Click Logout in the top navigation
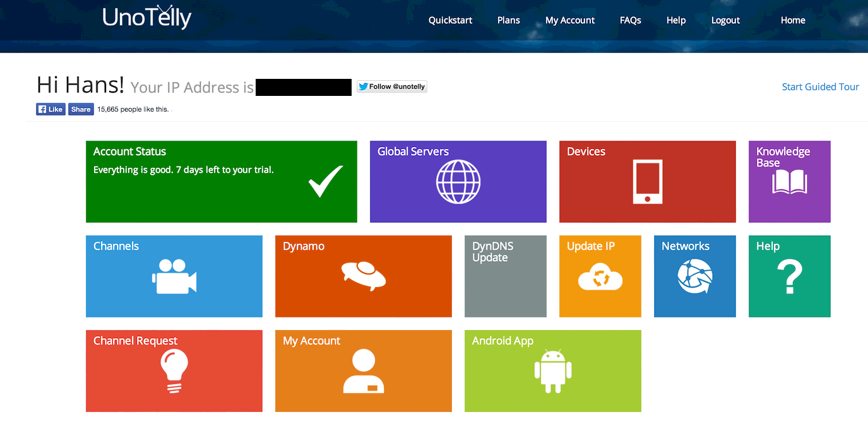The width and height of the screenshot is (868, 424). [725, 20]
